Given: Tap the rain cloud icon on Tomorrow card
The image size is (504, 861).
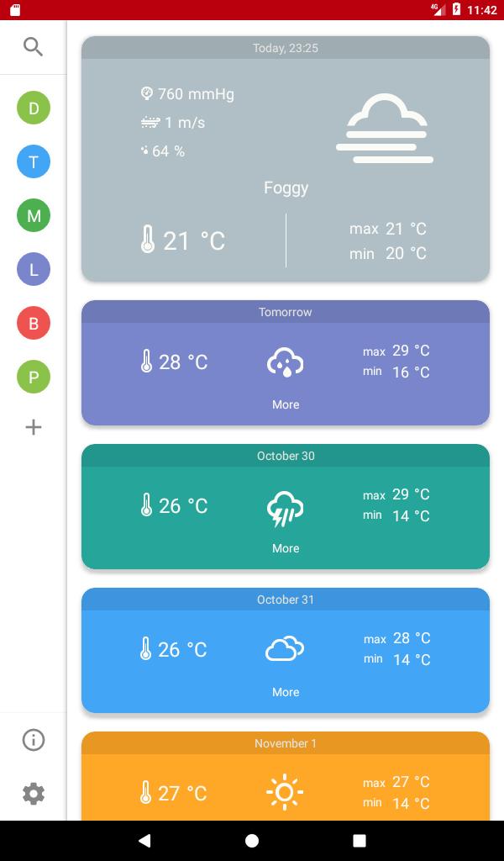Looking at the screenshot, I should coord(285,362).
